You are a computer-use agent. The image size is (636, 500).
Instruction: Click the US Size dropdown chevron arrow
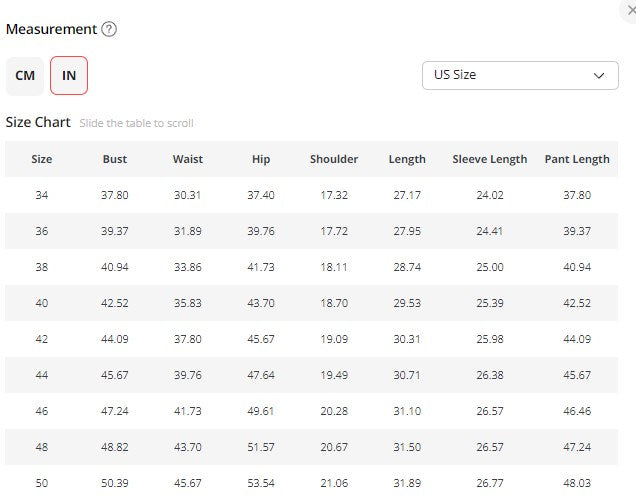pyautogui.click(x=599, y=76)
